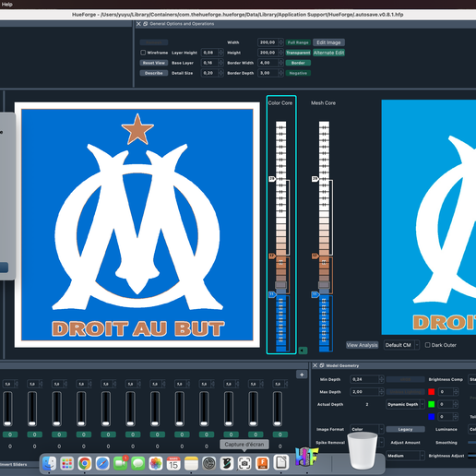Open Finder from the dock
Viewport: 476px width, 476px height.
49,463
